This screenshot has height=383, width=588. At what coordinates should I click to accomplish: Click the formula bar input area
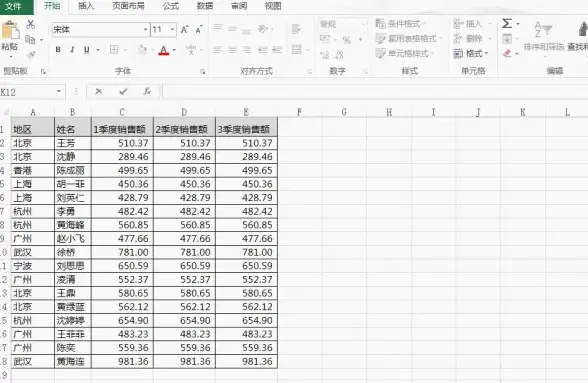point(374,92)
